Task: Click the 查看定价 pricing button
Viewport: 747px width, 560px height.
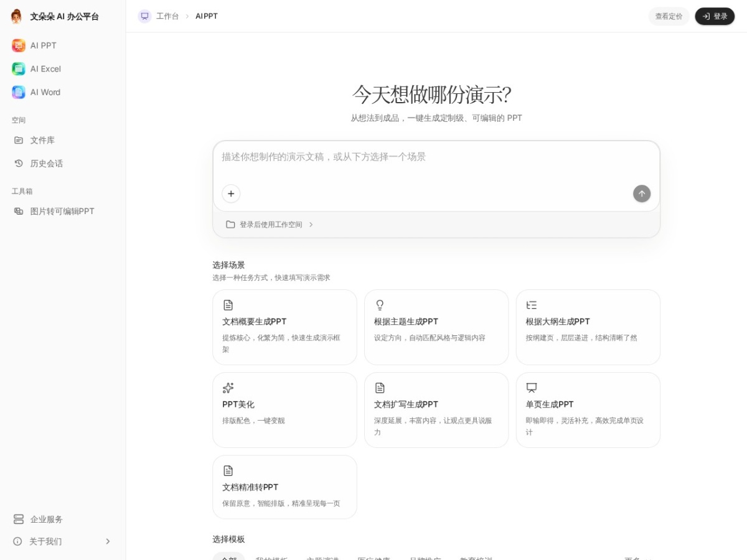Action: 669,16
